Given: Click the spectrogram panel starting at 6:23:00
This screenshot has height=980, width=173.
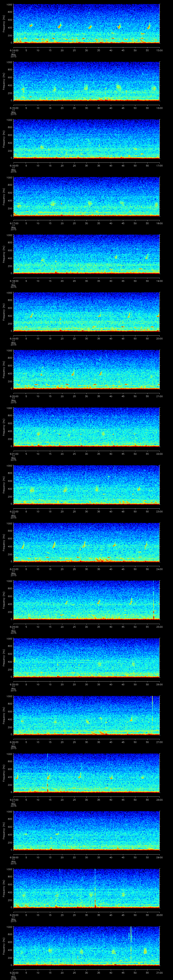Looking at the screenshot, I should [87, 542].
